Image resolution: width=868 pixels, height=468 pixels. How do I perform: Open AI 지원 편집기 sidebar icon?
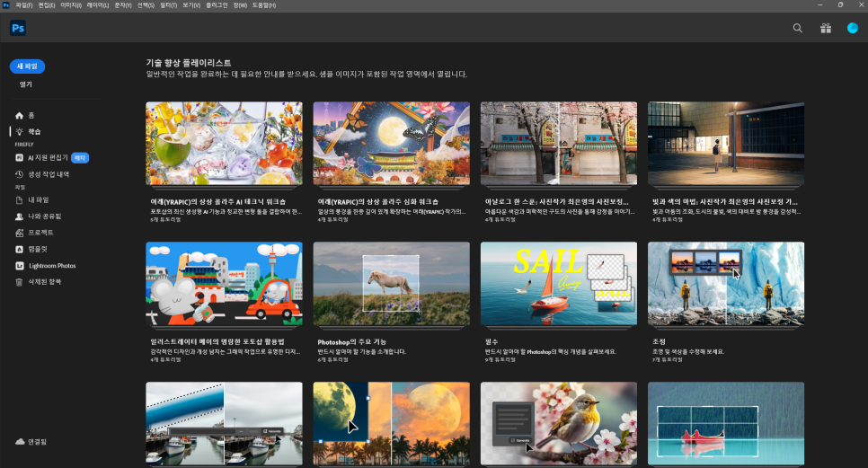tap(20, 158)
